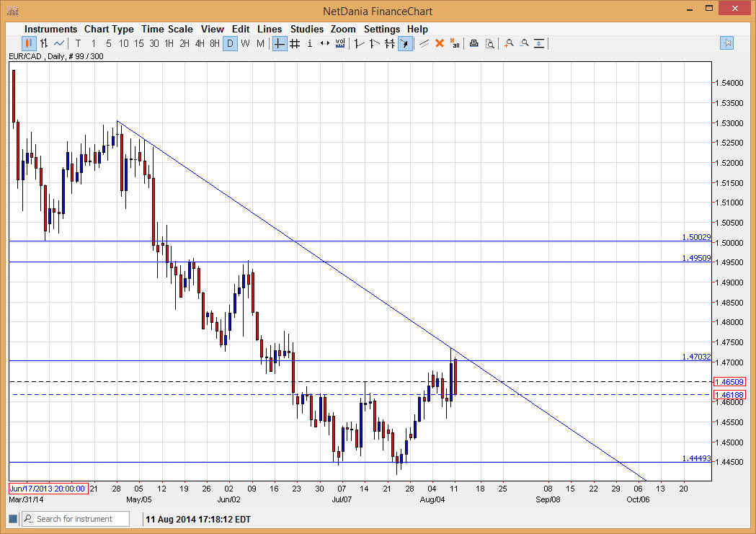Toggle the chart grid display
The height and width of the screenshot is (534, 756).
click(x=295, y=43)
